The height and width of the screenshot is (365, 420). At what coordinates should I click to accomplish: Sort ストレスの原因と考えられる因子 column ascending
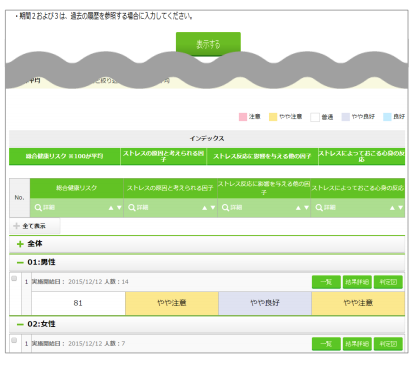pyautogui.click(x=205, y=208)
